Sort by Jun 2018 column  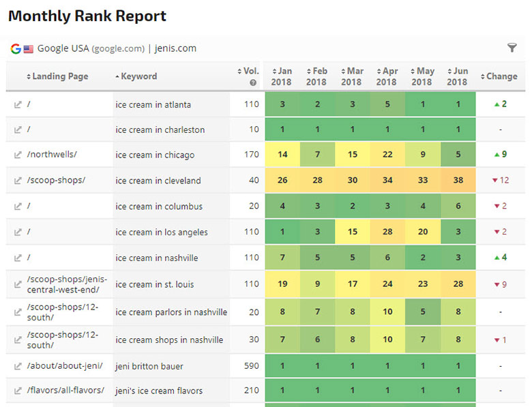pyautogui.click(x=457, y=76)
